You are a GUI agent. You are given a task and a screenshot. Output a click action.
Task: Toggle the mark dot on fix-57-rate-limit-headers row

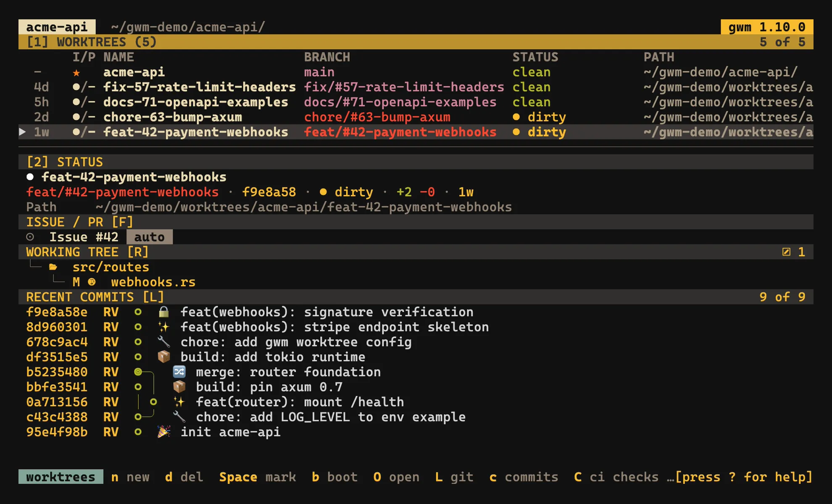click(76, 87)
